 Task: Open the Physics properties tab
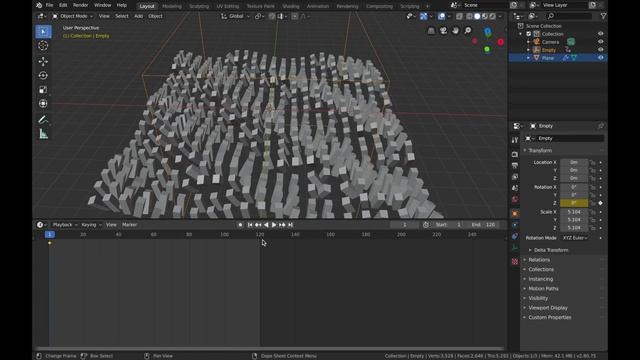515,225
